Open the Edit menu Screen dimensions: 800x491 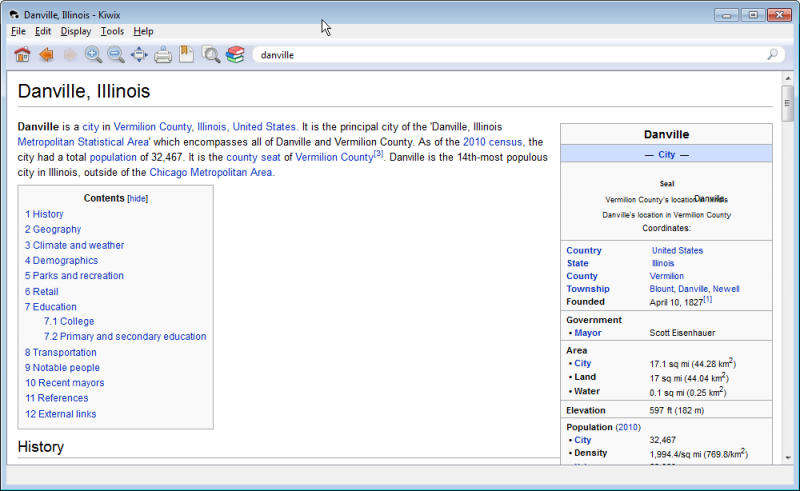pos(43,31)
